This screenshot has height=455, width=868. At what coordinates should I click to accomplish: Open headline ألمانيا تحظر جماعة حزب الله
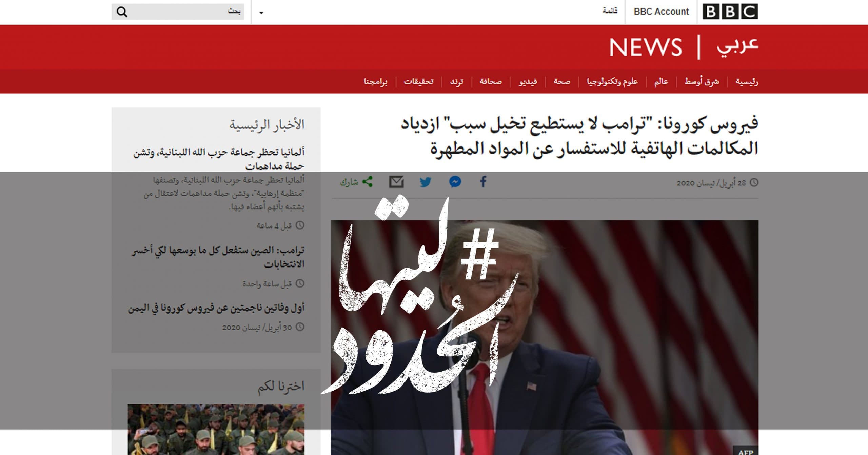(x=219, y=159)
